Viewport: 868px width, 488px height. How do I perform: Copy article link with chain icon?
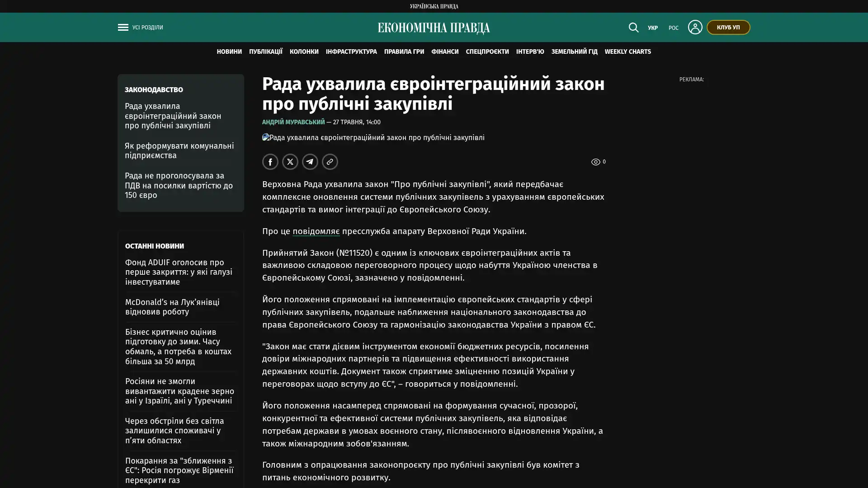[x=330, y=162]
